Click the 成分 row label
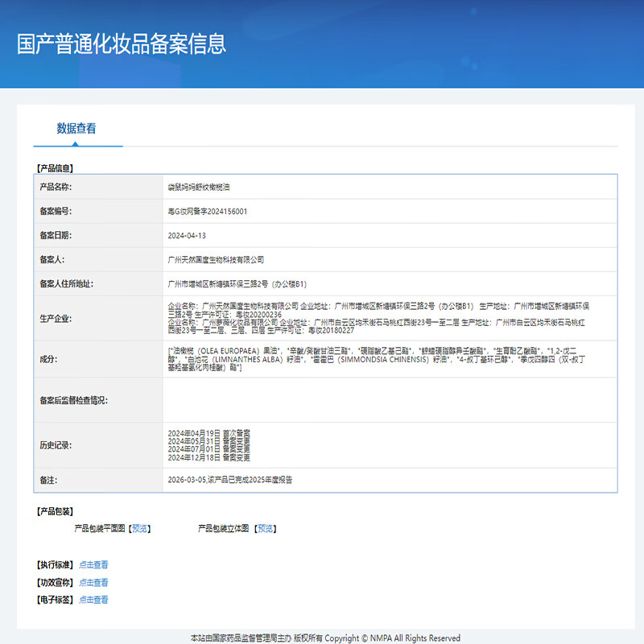 pyautogui.click(x=48, y=359)
